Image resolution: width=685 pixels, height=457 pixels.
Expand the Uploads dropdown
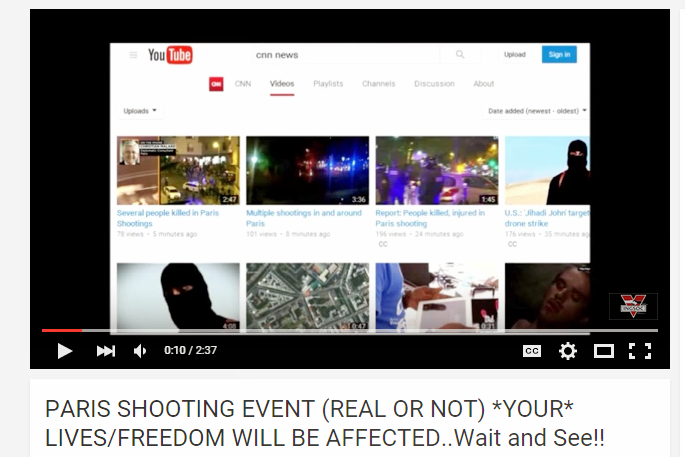140,111
